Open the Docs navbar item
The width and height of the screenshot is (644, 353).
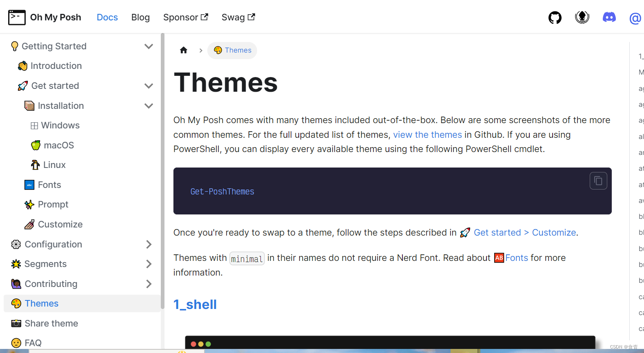point(107,17)
